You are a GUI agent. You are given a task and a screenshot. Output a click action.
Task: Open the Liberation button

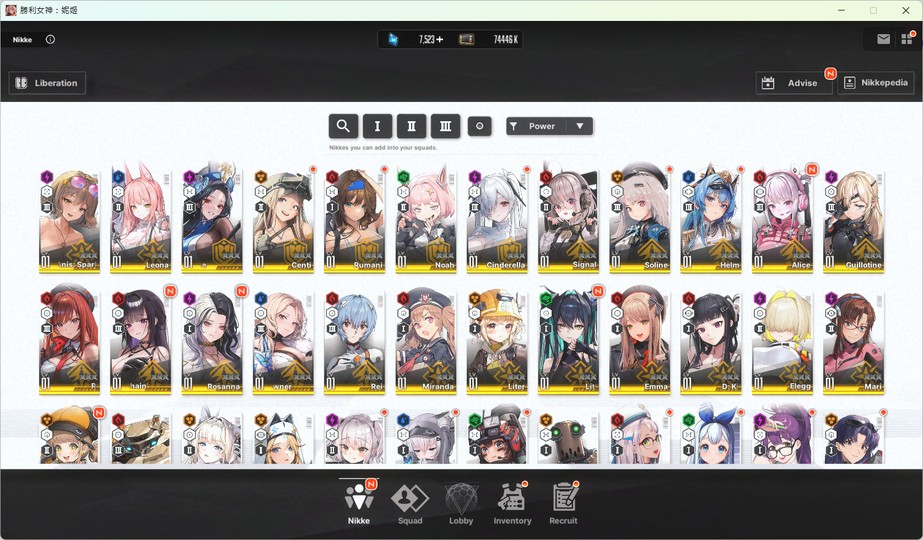click(x=47, y=83)
